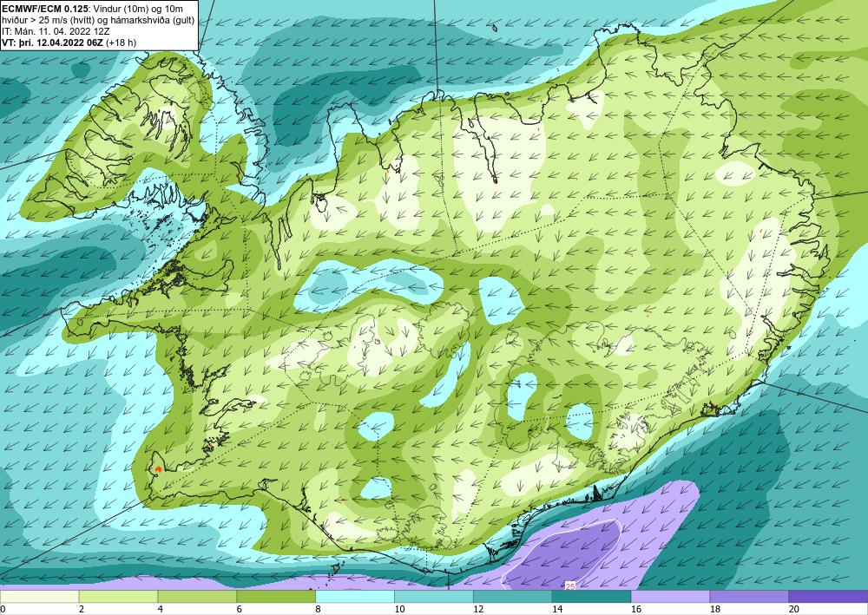Click the medium purple 18–20 m/s legend swatch
The width and height of the screenshot is (868, 615).
coord(749,597)
